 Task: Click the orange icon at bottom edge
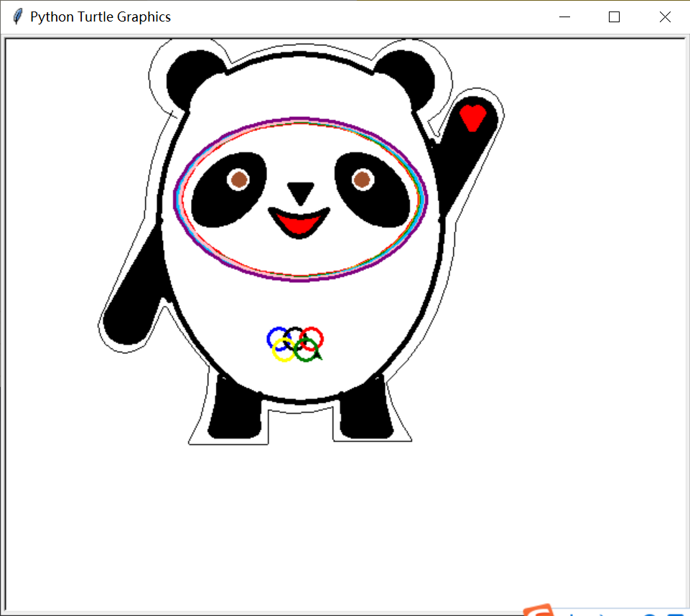539,610
